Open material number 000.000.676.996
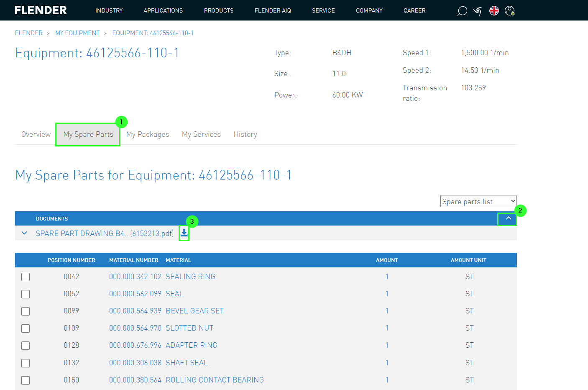 click(x=135, y=345)
